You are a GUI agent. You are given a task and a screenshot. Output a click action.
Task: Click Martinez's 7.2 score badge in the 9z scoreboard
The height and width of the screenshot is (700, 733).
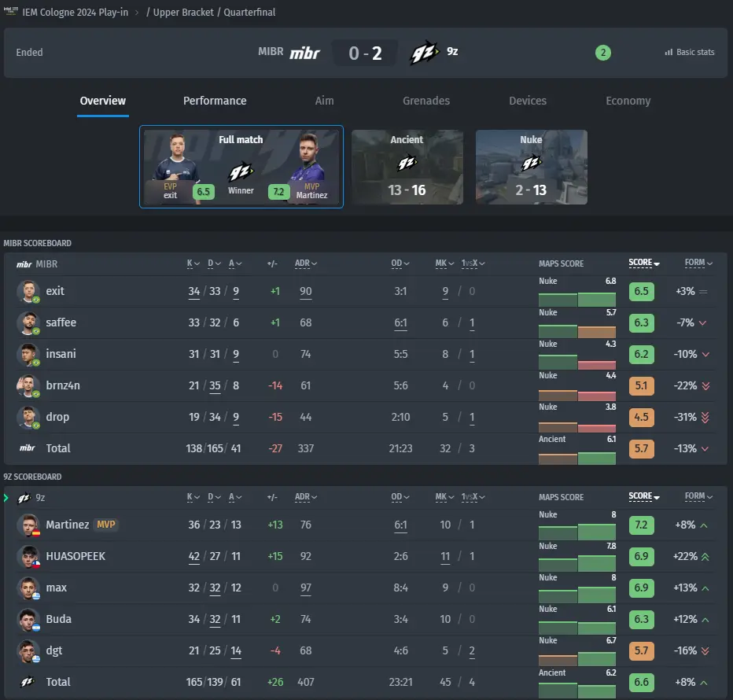(642, 525)
